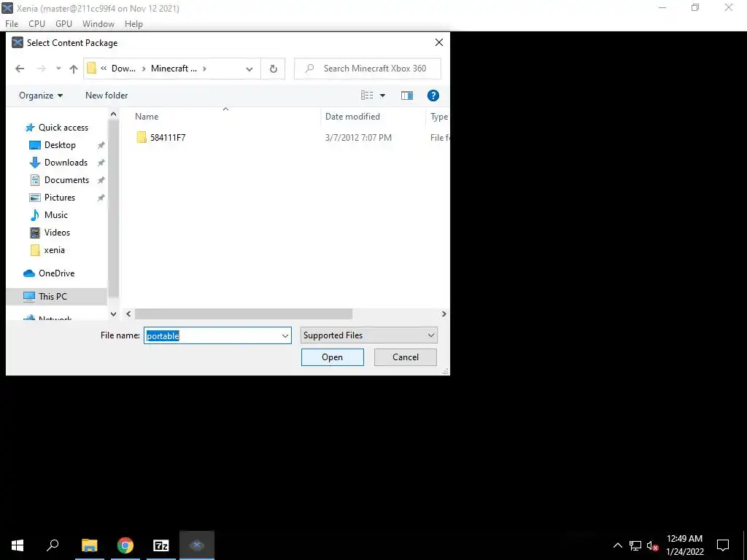This screenshot has width=747, height=560.
Task: Open File Explorer from the taskbar
Action: 90,545
